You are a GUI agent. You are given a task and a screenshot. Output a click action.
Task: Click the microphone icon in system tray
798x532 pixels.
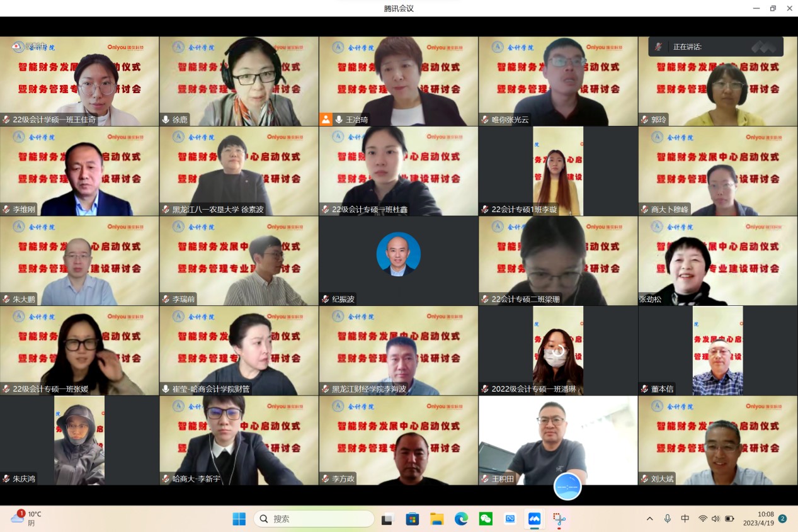(x=668, y=519)
